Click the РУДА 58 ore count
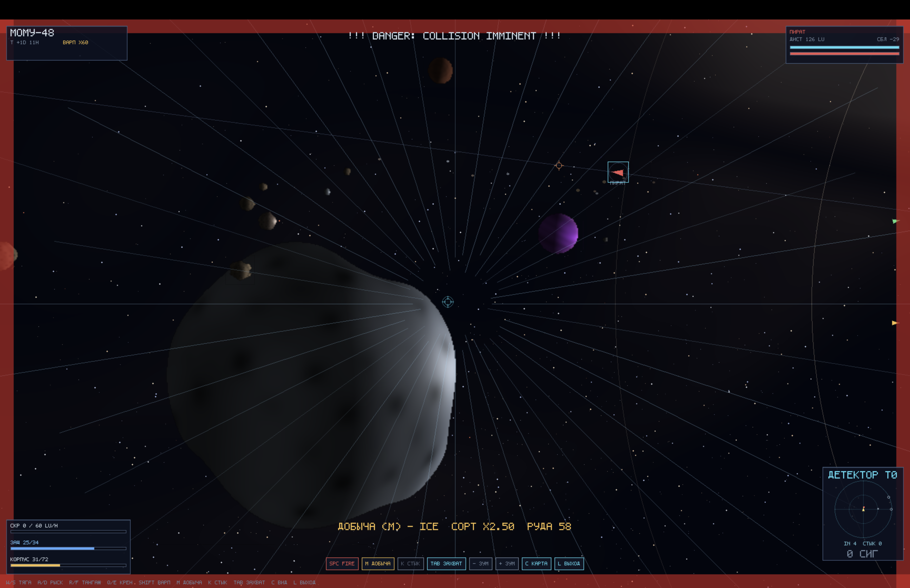Image resolution: width=910 pixels, height=588 pixels. point(549,526)
